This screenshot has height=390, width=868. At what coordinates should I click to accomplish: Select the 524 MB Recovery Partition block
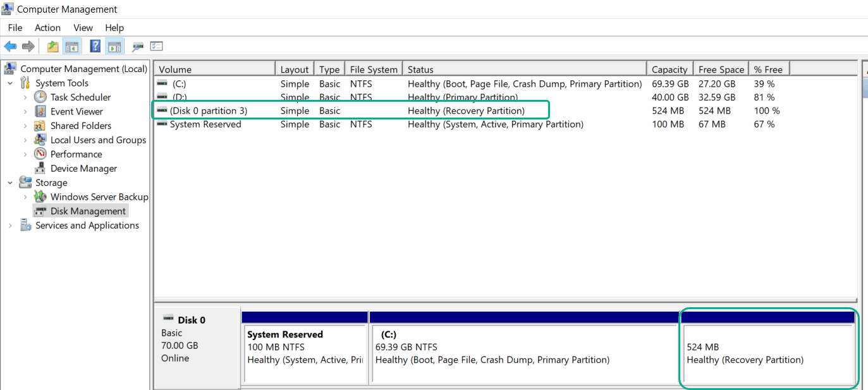[x=769, y=347]
